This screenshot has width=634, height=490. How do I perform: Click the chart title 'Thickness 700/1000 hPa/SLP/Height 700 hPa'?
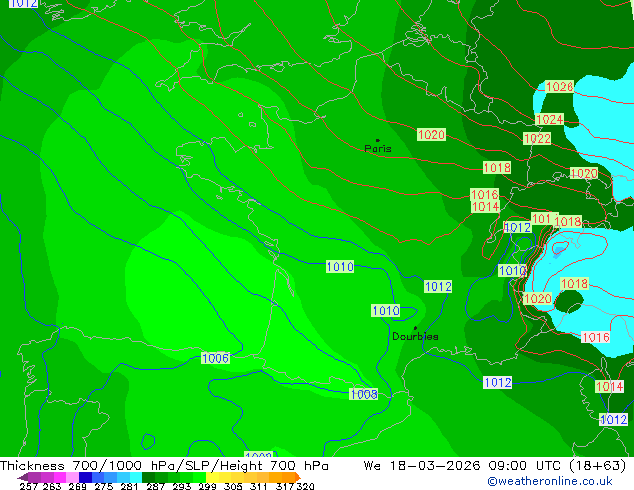(164, 466)
